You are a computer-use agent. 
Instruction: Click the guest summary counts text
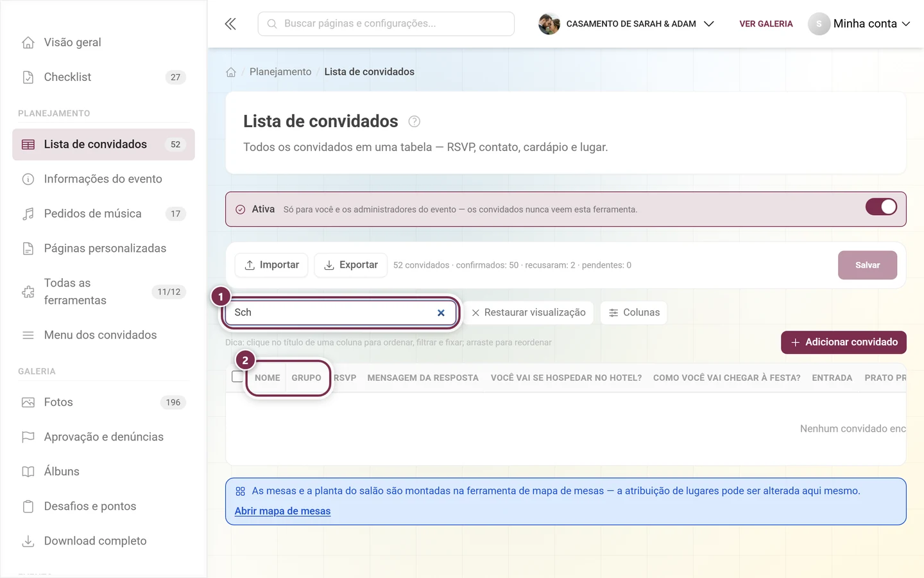512,265
